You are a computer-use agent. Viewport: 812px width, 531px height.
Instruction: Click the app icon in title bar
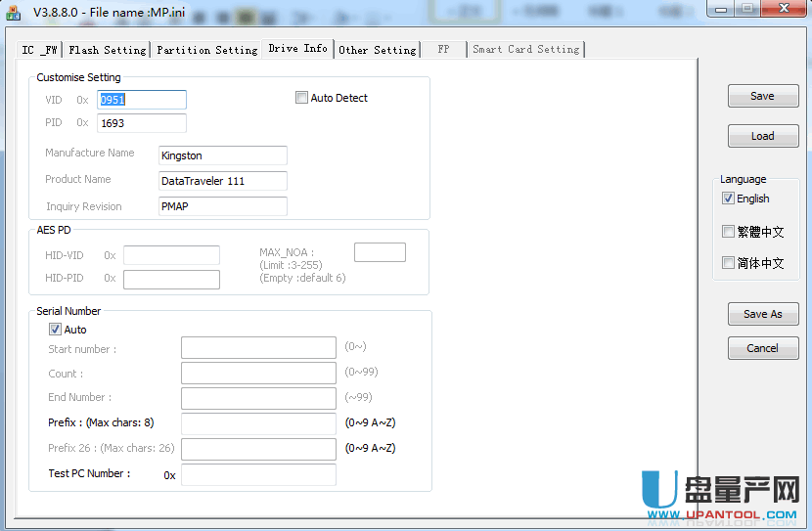click(x=15, y=10)
